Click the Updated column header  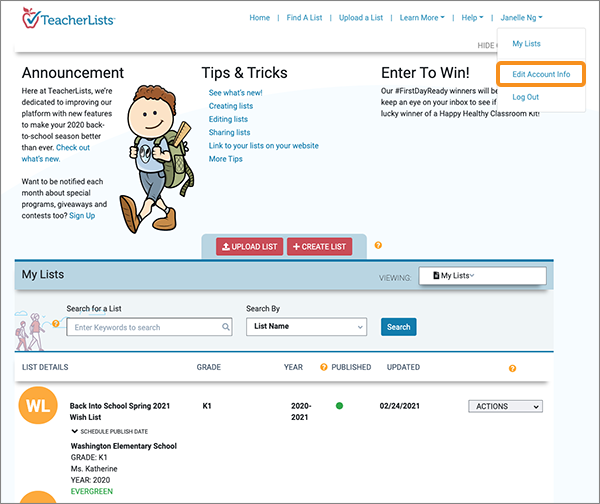403,367
